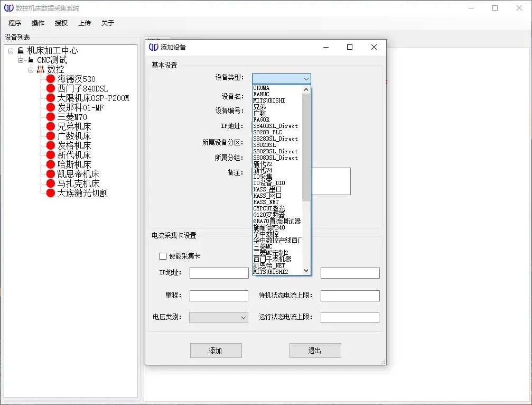Viewport: 532px width, 405px height.
Task: Select 海德汉530 in device tree
Action: [x=76, y=79]
